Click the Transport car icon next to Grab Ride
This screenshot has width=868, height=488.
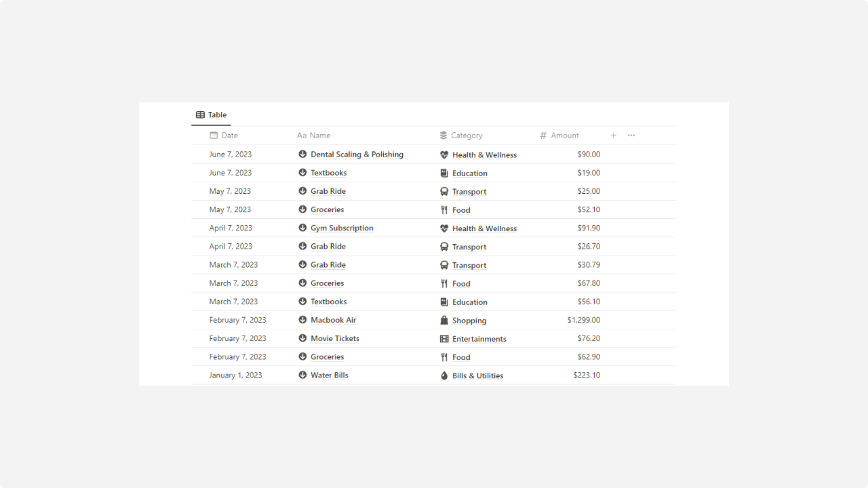click(444, 191)
